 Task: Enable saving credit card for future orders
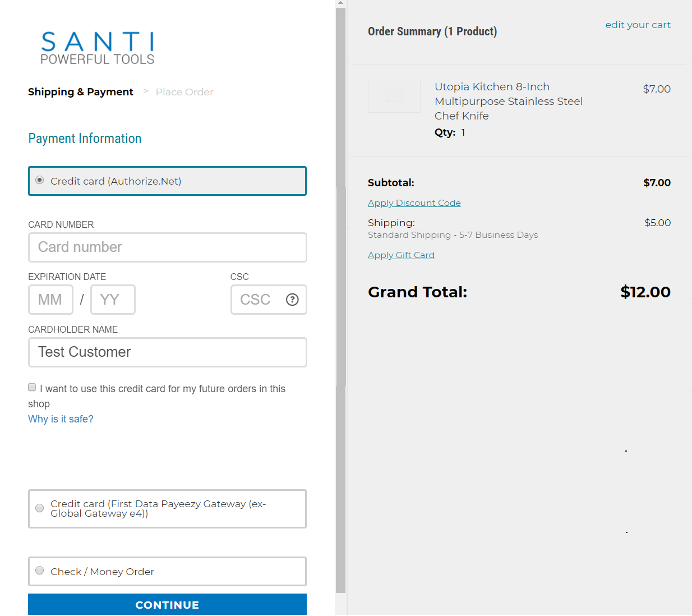coord(32,387)
